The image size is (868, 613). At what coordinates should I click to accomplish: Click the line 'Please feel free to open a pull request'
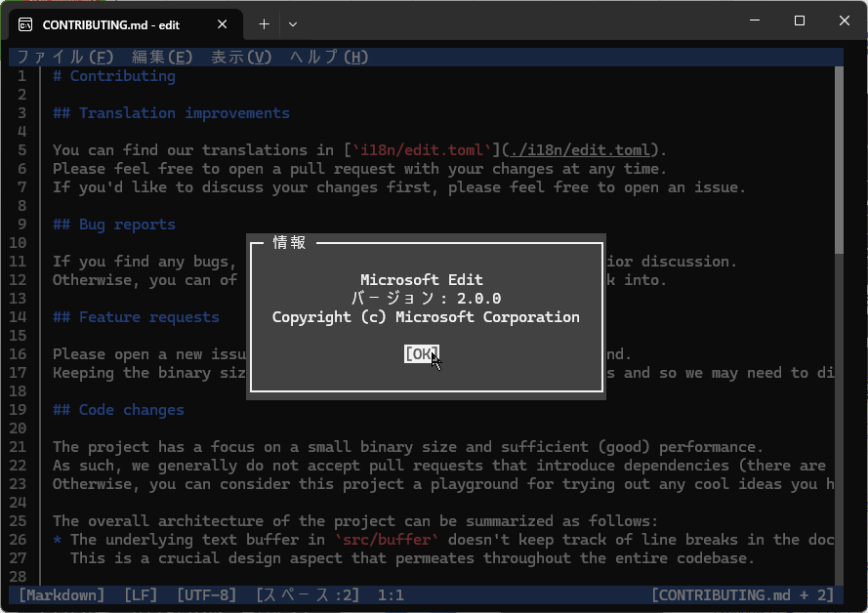[360, 169]
